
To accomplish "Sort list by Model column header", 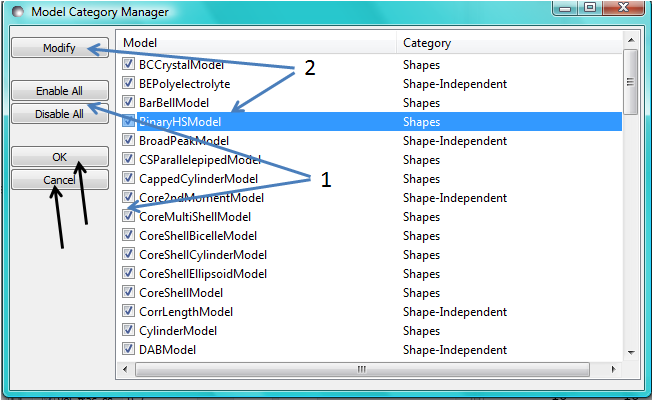I will 256,43.
